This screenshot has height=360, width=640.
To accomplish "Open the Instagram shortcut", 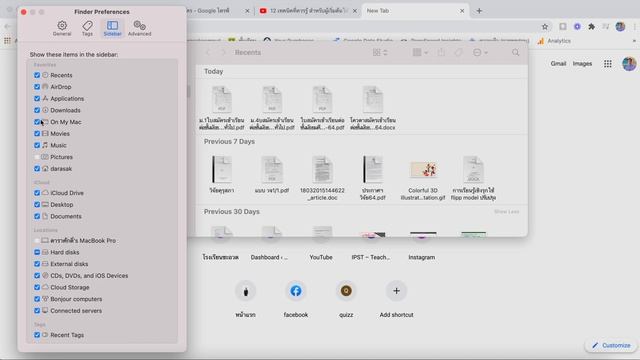I will (x=422, y=247).
